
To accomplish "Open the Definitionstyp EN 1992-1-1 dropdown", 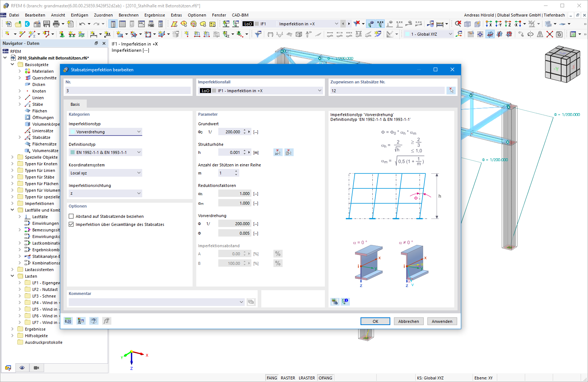I will [105, 152].
